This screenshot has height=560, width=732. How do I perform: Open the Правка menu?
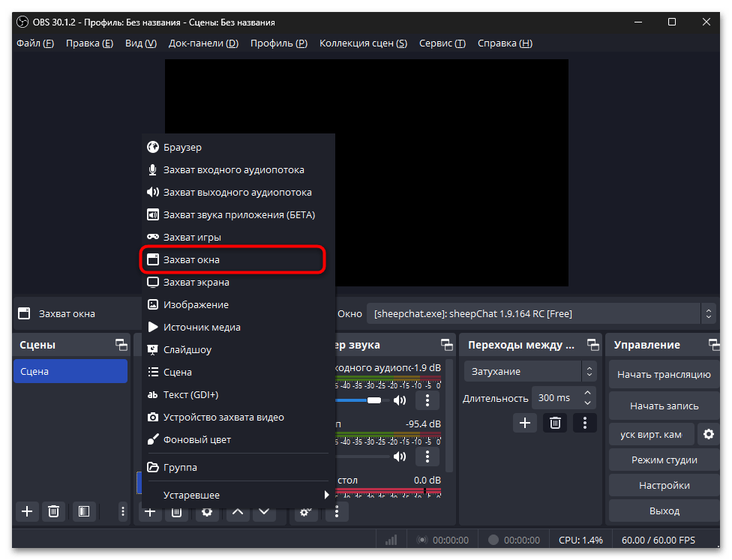point(90,43)
